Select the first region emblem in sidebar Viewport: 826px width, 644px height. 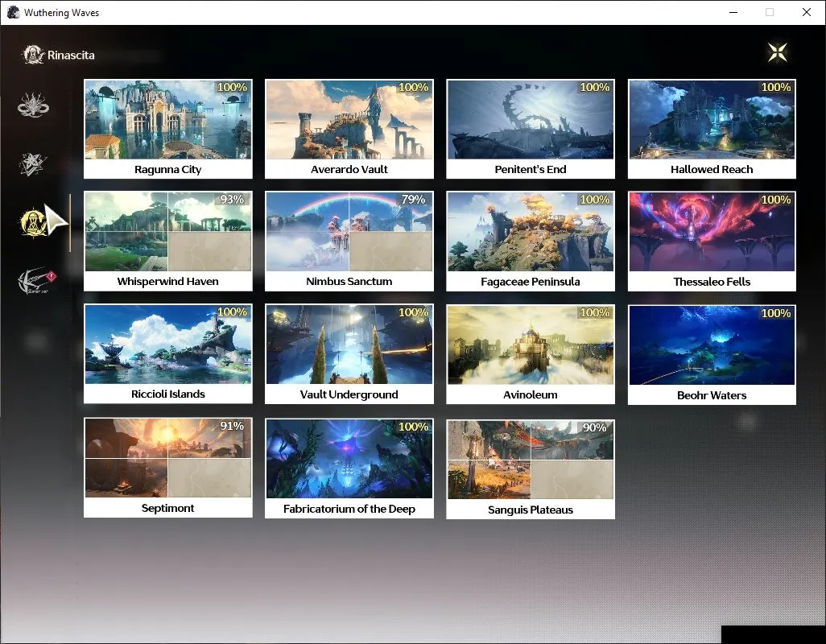tap(33, 105)
